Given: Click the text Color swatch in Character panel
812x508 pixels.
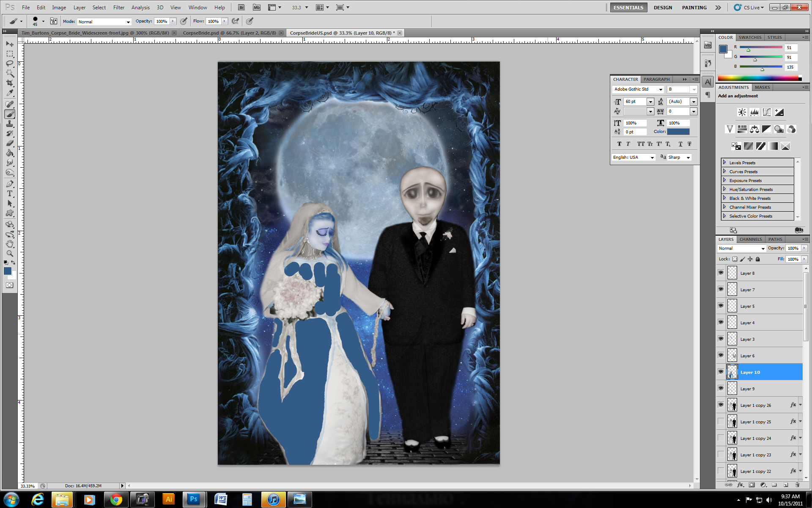Looking at the screenshot, I should (x=678, y=132).
